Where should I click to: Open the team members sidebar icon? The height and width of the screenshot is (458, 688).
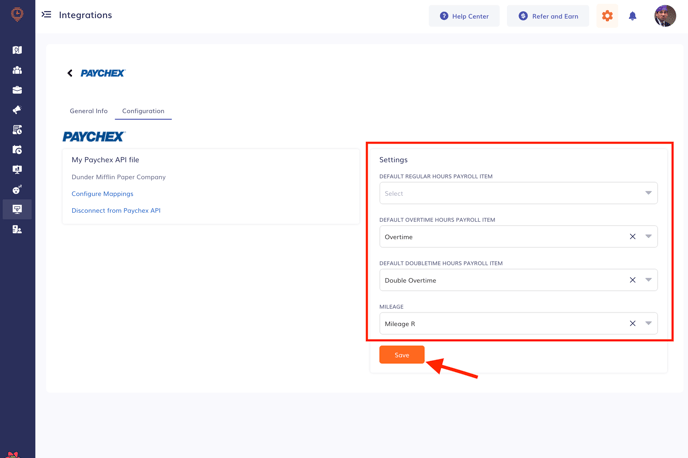coord(17,70)
